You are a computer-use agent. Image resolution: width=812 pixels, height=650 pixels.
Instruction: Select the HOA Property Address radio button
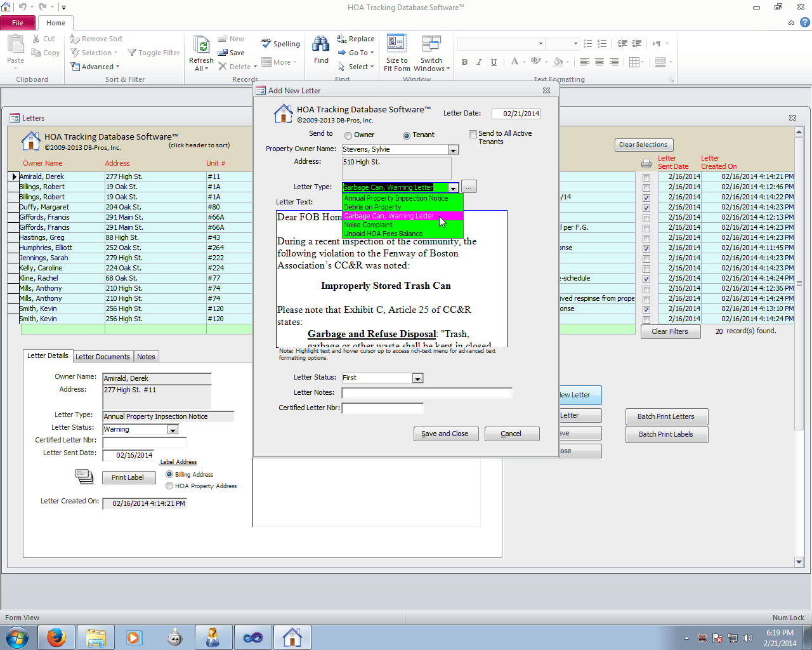[x=169, y=486]
